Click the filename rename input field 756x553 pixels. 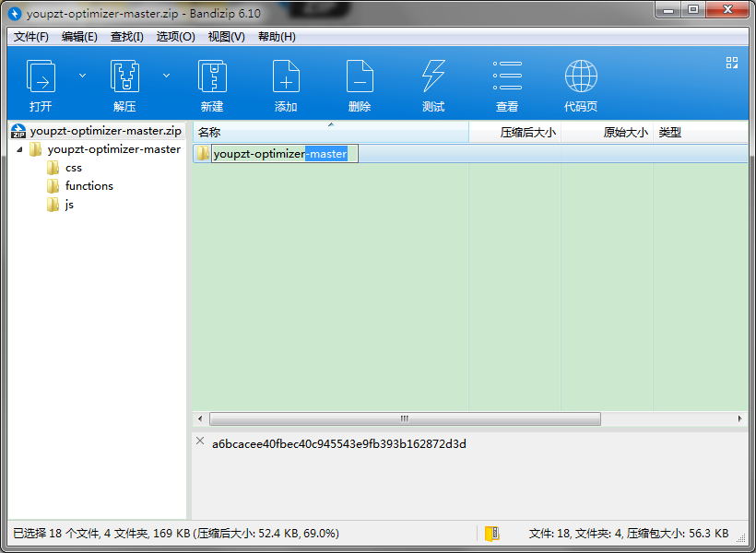point(285,154)
